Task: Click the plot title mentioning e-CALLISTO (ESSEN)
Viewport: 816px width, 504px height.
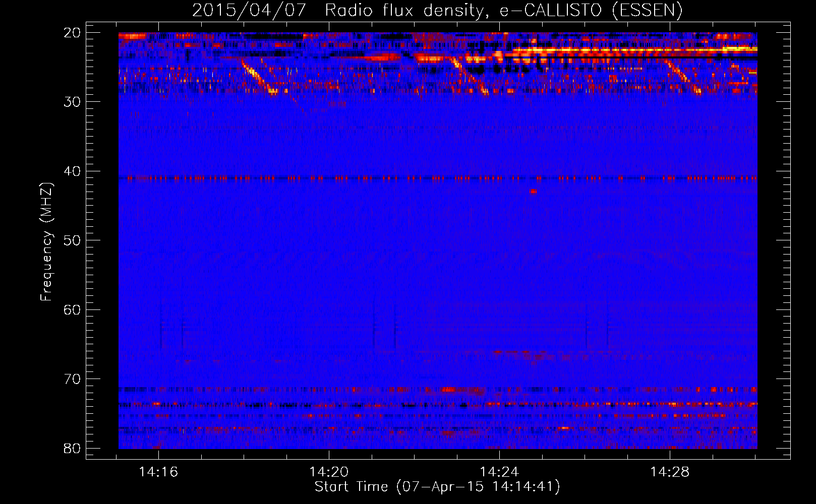Action: 437,10
